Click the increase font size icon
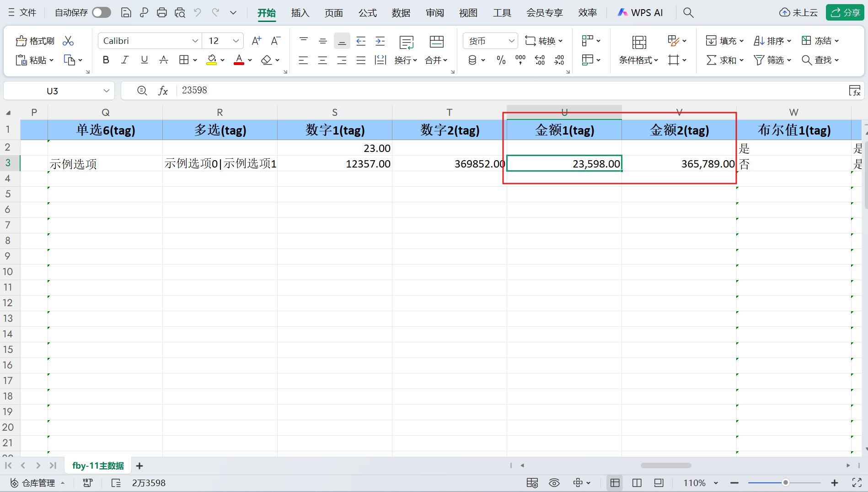The width and height of the screenshot is (868, 492). point(256,41)
